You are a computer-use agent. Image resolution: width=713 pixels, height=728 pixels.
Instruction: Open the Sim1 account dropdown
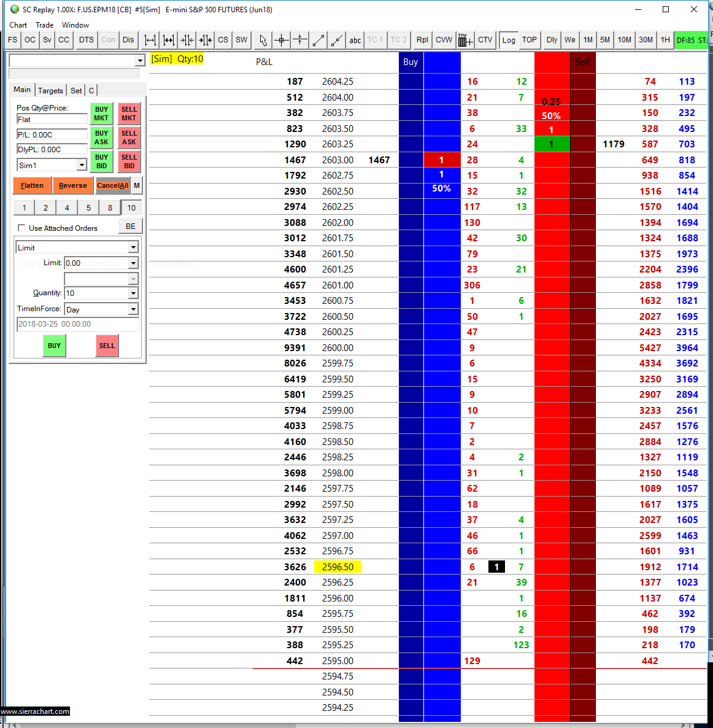pyautogui.click(x=82, y=165)
